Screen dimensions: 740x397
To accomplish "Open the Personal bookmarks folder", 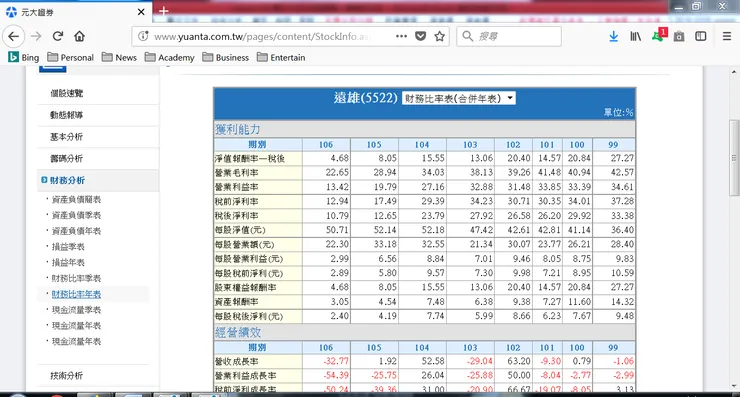I will [x=70, y=58].
